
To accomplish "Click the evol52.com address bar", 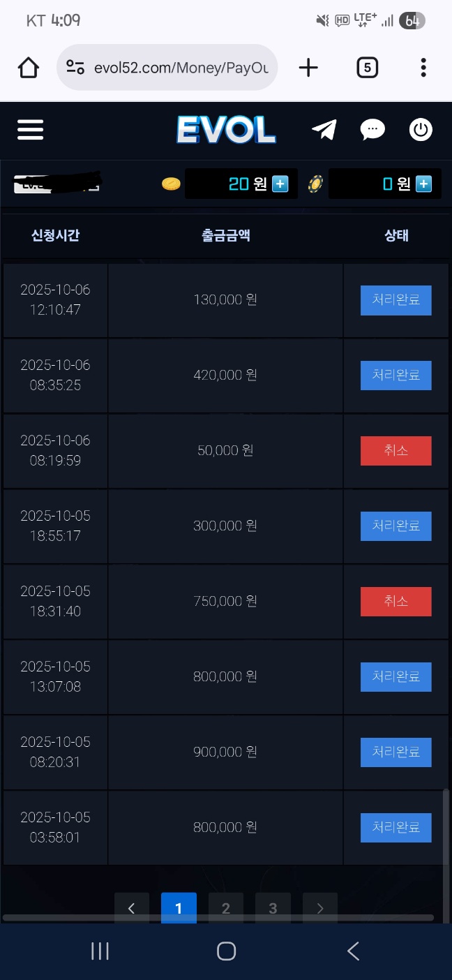I will tap(180, 68).
